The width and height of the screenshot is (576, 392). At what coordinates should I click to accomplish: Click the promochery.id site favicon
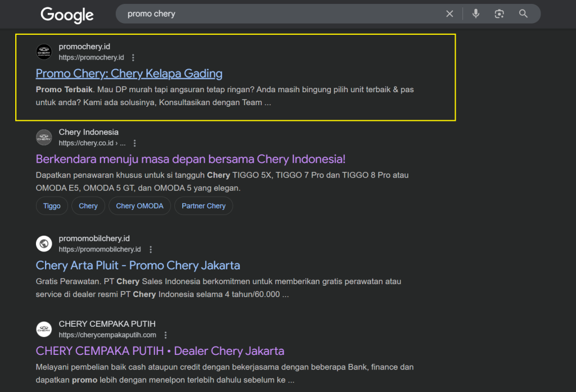click(44, 52)
